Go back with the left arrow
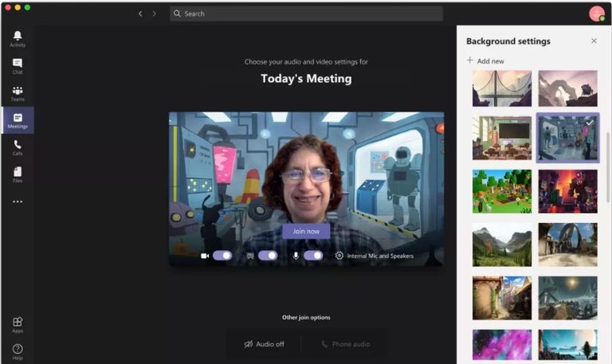The height and width of the screenshot is (364, 612). (140, 14)
